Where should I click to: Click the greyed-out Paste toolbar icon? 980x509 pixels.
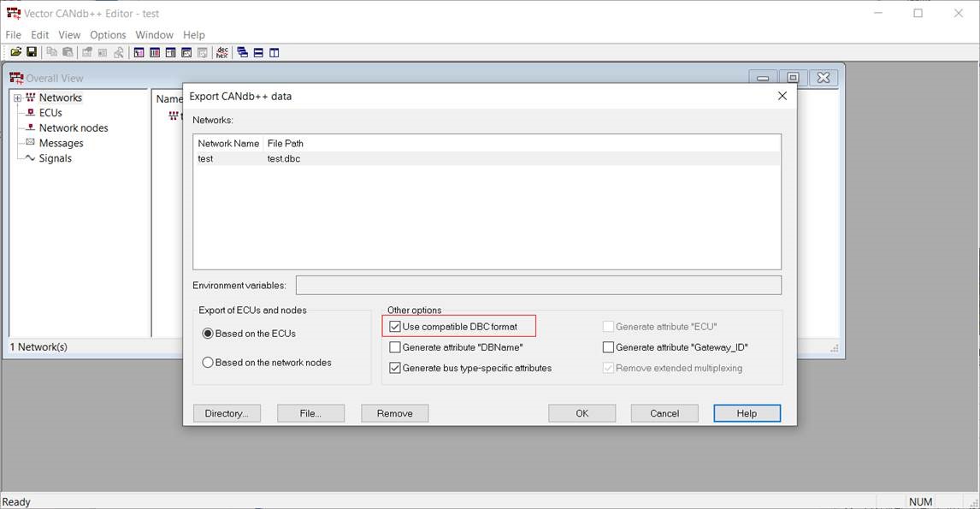click(x=68, y=52)
